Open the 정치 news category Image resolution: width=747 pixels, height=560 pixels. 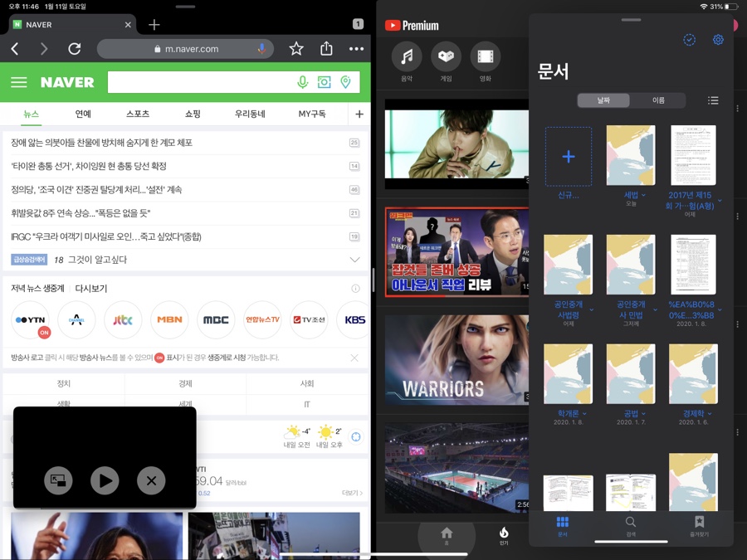(x=64, y=383)
